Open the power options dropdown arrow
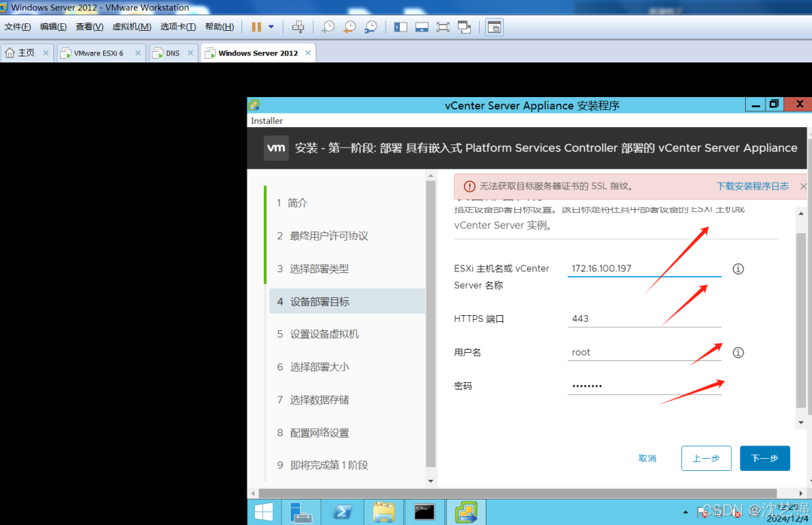 [x=271, y=27]
